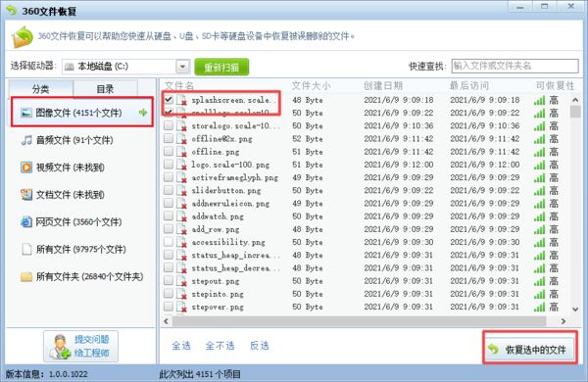This screenshot has width=588, height=382.
Task: Check the add_row.png checkbox
Action: [169, 228]
